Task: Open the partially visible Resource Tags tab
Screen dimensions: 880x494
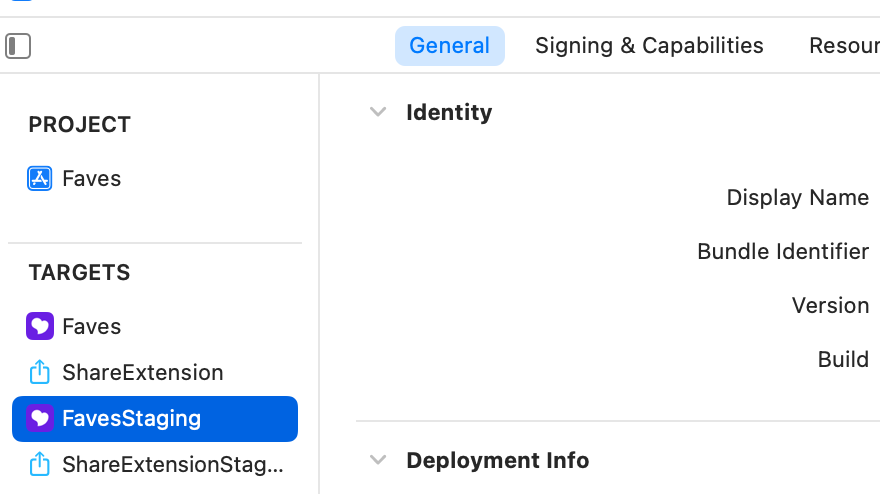Action: click(x=843, y=46)
